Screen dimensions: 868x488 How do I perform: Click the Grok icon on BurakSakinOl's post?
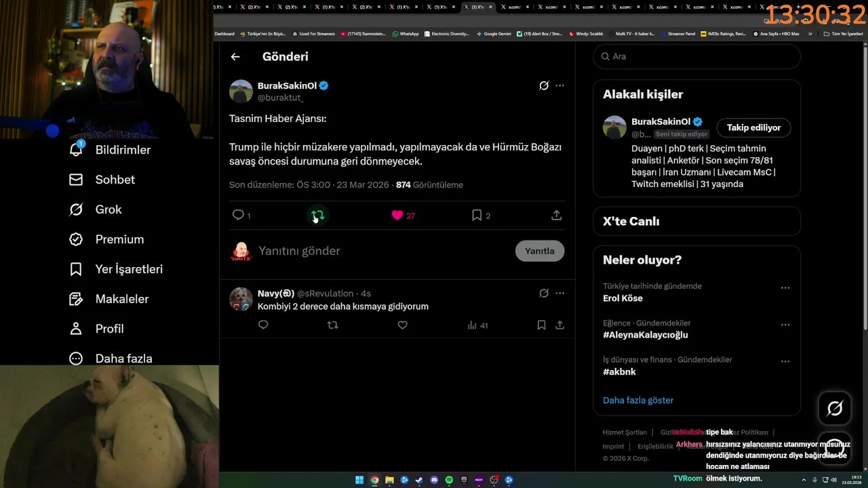pos(544,85)
